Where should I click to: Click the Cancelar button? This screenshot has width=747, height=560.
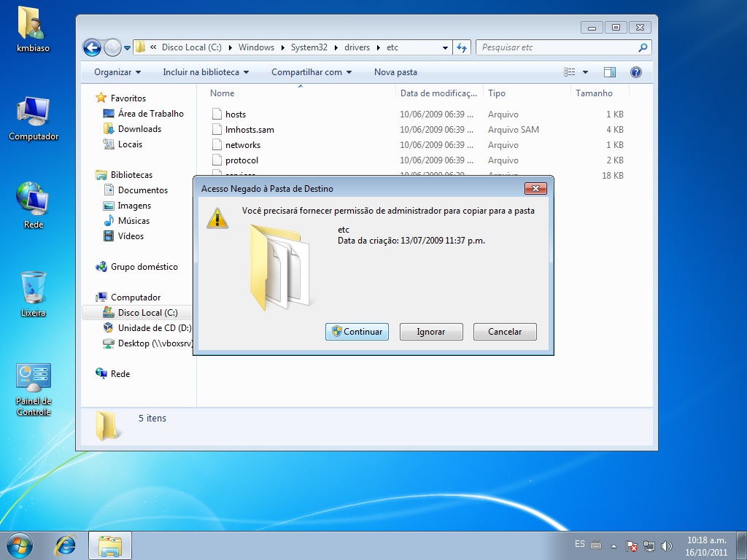505,332
